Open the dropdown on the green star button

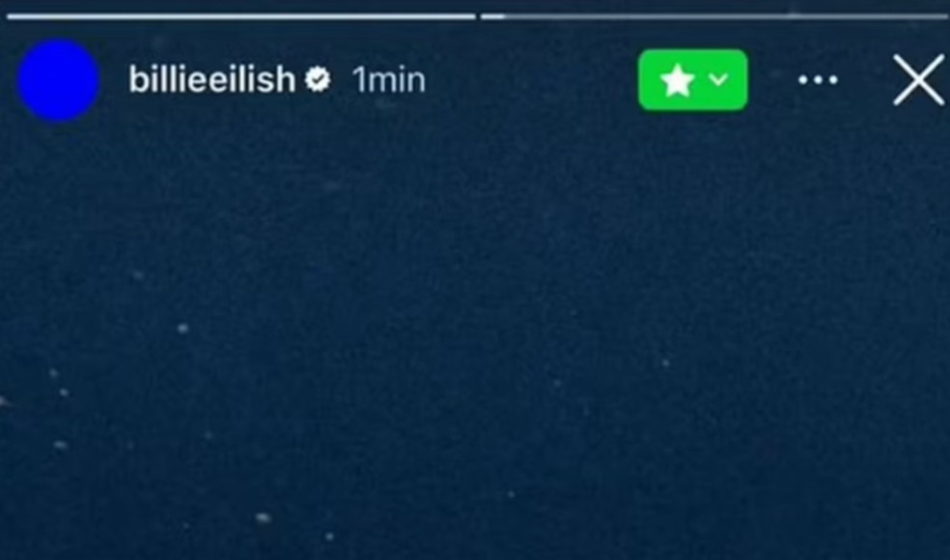(x=718, y=79)
